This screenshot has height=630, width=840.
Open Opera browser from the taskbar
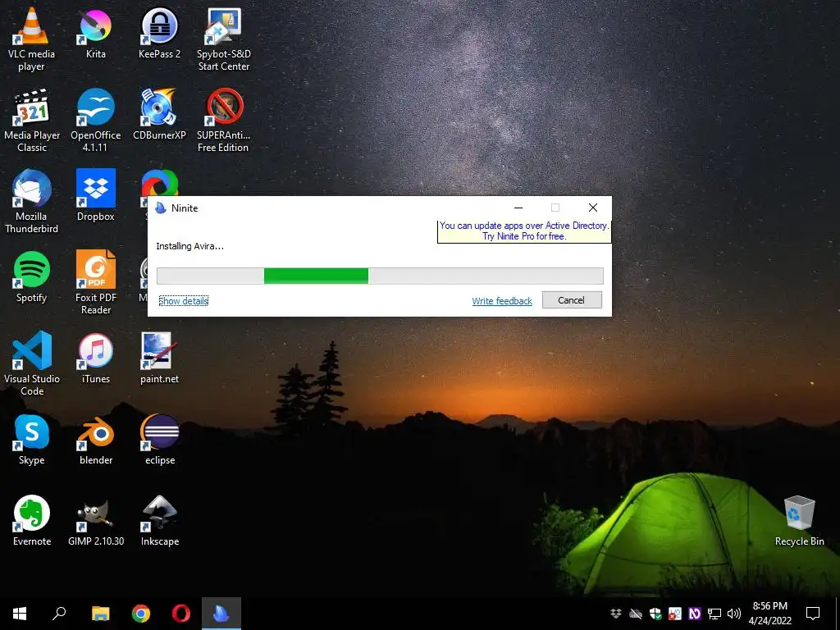pyautogui.click(x=181, y=614)
